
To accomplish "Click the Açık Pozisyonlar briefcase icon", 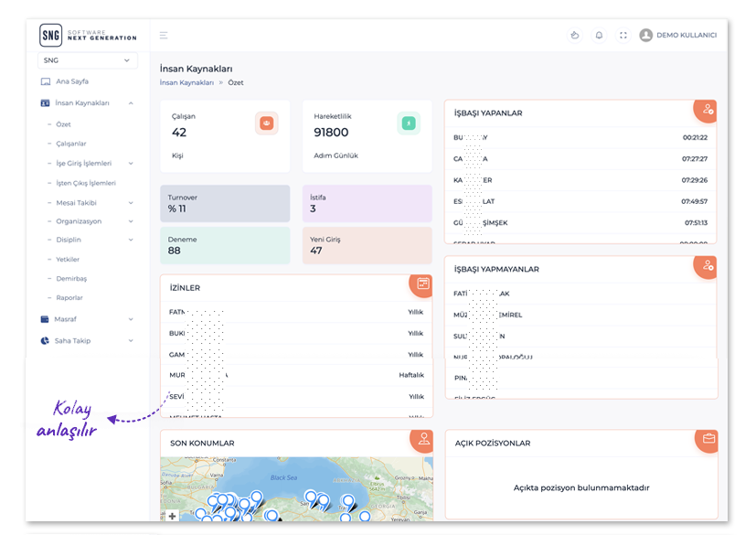I will tap(707, 439).
